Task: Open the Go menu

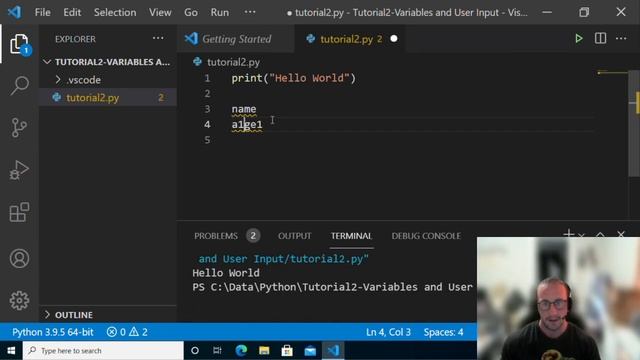Action: (x=191, y=12)
